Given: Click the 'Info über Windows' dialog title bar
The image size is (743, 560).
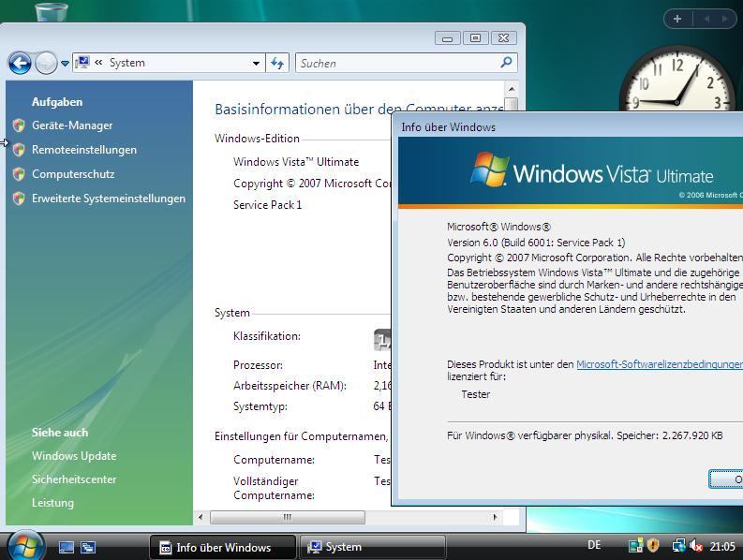Looking at the screenshot, I should pos(568,126).
